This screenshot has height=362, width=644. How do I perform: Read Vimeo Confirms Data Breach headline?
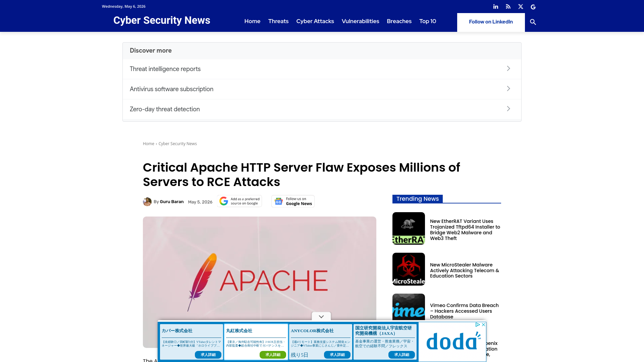[464, 311]
